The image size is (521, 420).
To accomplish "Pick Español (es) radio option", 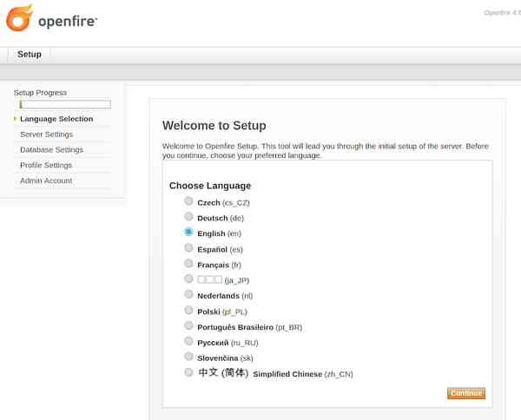I will [188, 248].
